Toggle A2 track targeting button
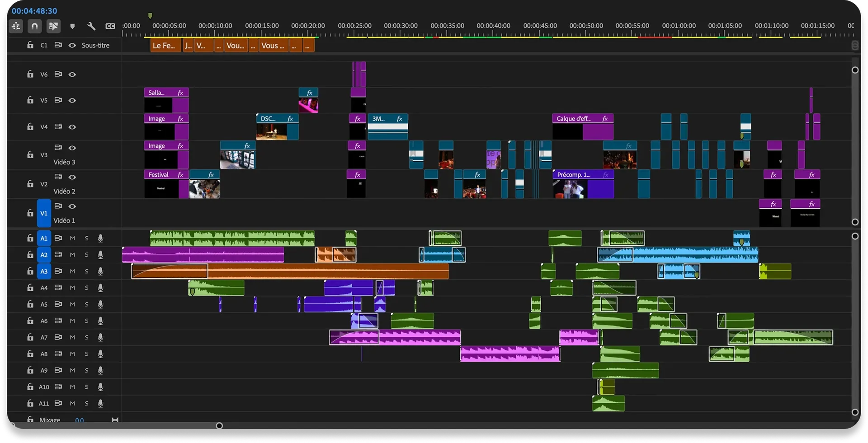Screen dimensions: 868x443 44,255
